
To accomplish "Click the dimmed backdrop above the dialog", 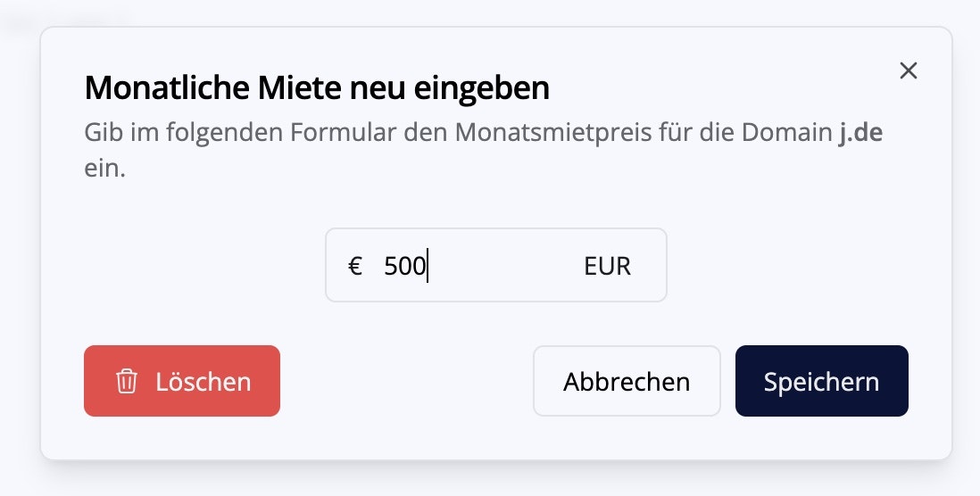I will click(491, 12).
